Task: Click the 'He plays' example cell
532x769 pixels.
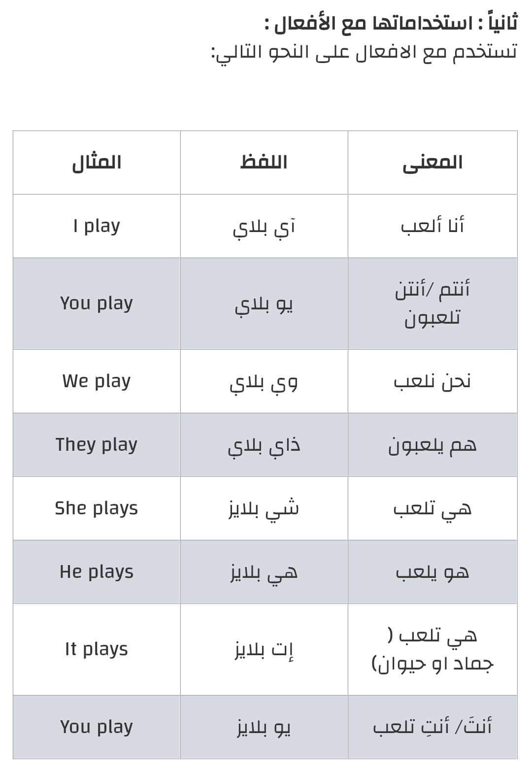Action: coord(97,572)
